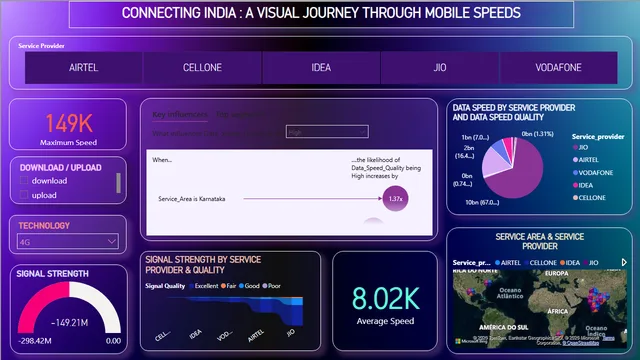The width and height of the screenshot is (640, 360).
Task: Click the CELLONE legend marker in pie chart
Action: (x=576, y=198)
